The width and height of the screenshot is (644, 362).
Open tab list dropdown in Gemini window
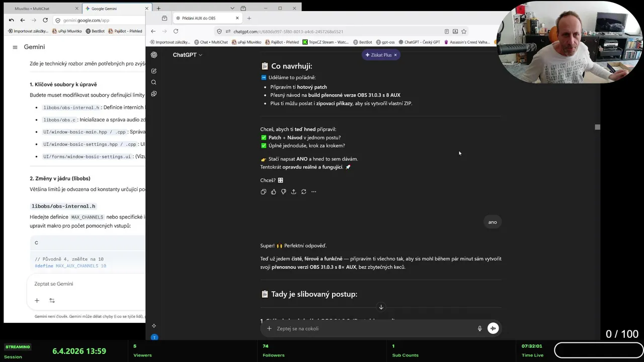[232, 8]
